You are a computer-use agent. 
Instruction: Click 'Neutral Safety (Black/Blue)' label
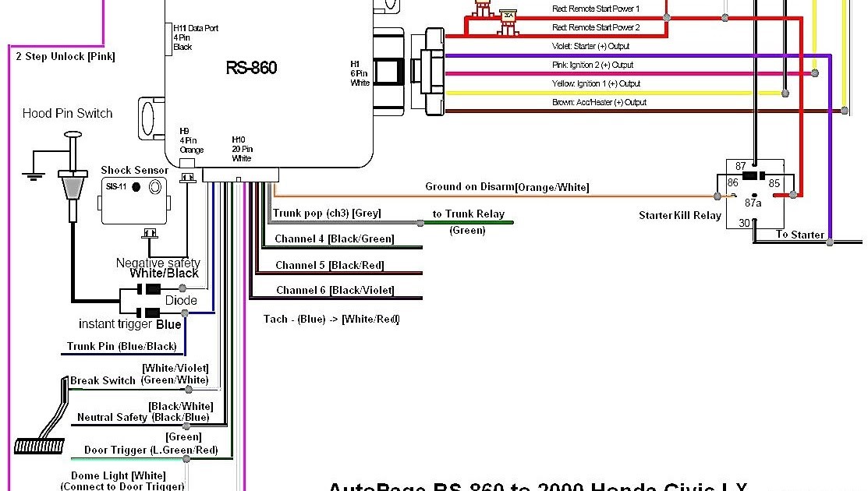click(x=143, y=418)
